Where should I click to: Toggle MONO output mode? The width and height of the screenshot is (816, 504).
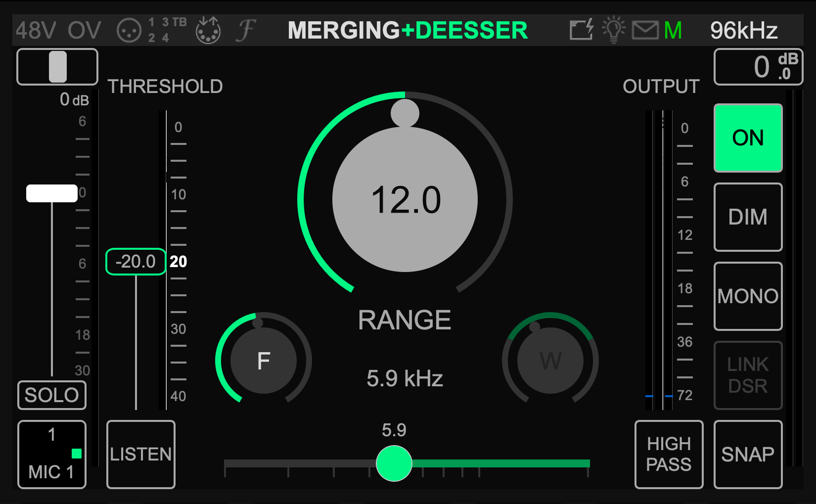(748, 296)
